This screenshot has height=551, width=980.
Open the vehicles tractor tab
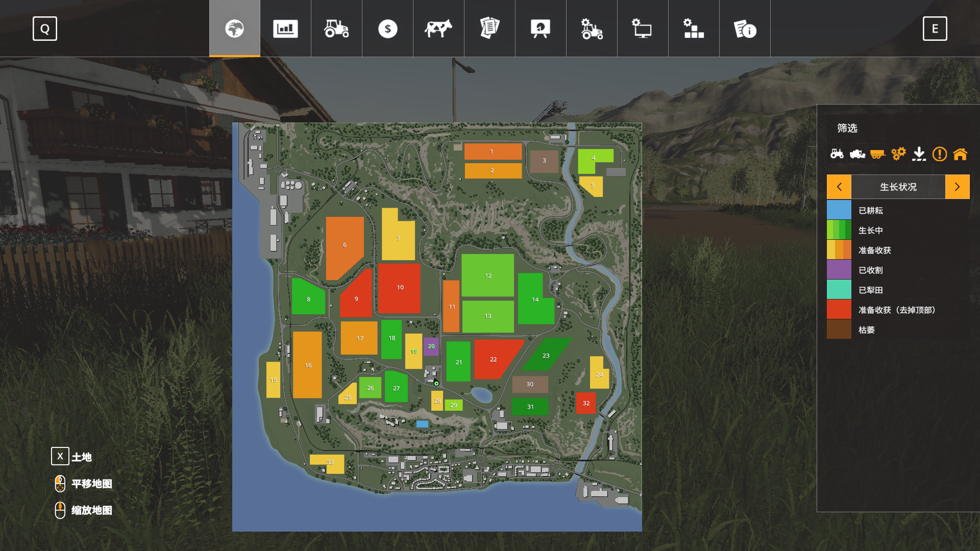pos(336,29)
